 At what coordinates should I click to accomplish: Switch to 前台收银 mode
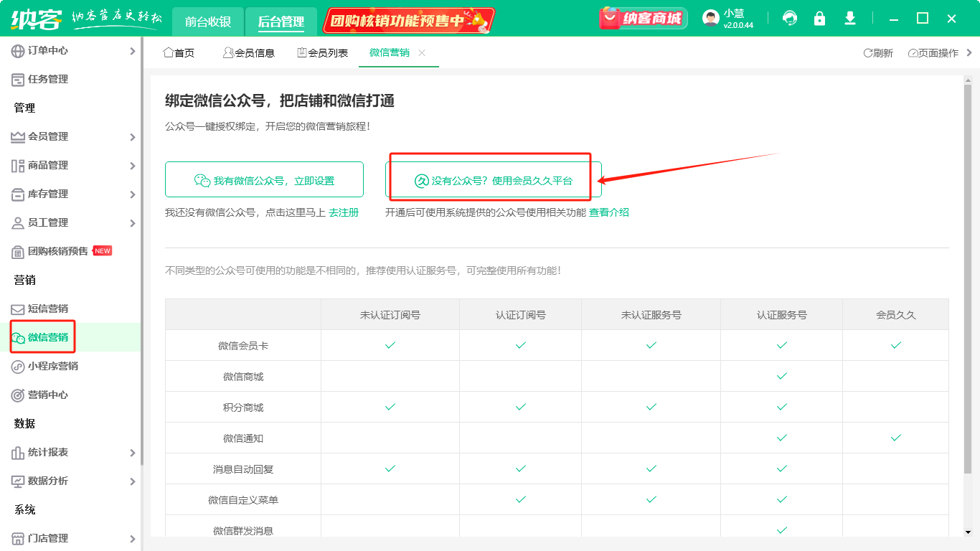pos(207,22)
